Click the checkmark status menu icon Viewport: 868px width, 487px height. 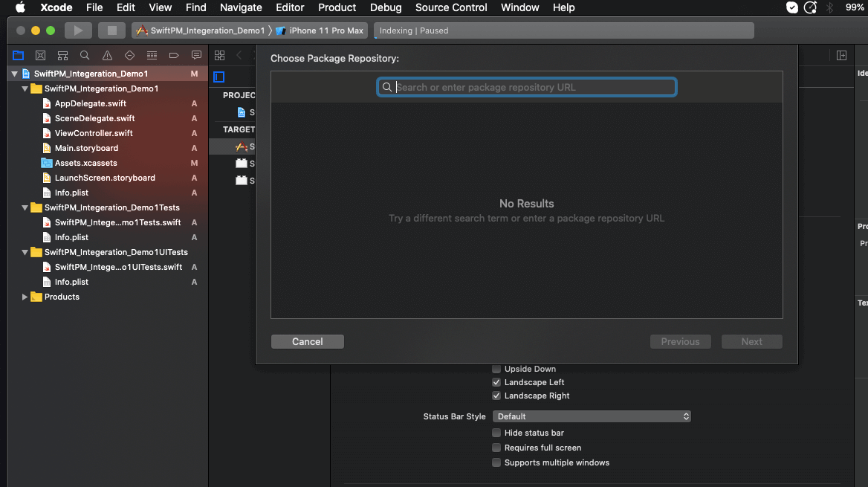[x=792, y=7]
